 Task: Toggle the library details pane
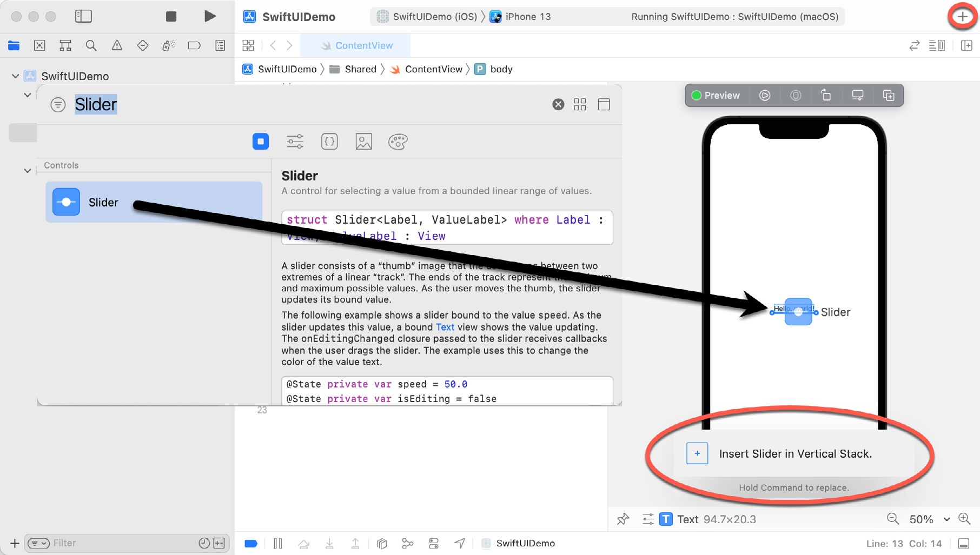604,104
